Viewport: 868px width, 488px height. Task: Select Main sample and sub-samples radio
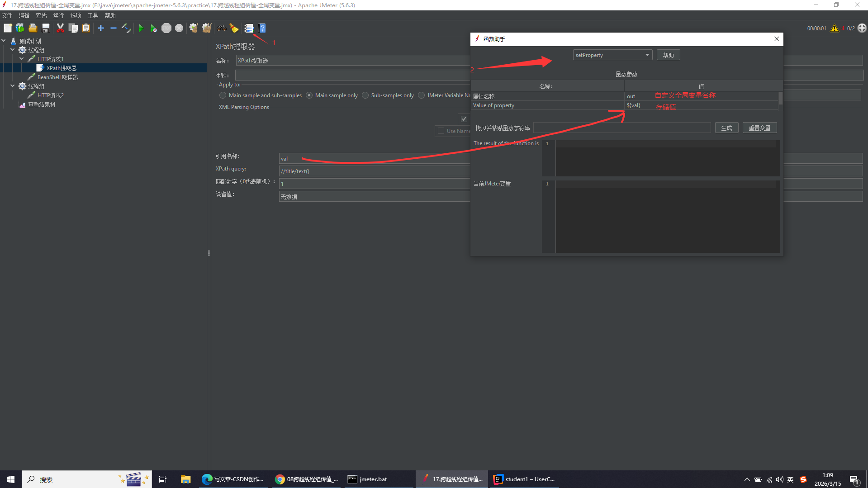pos(223,95)
